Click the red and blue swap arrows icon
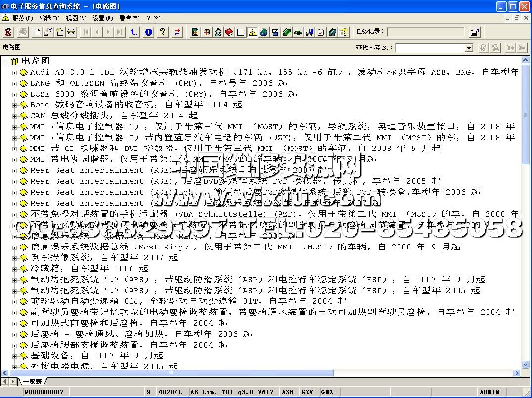The image size is (532, 398). click(177, 32)
